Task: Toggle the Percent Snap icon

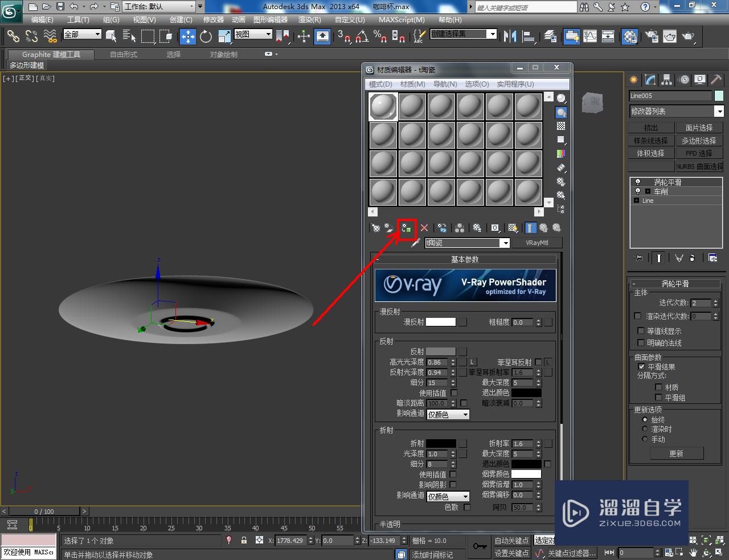Action: click(x=380, y=36)
